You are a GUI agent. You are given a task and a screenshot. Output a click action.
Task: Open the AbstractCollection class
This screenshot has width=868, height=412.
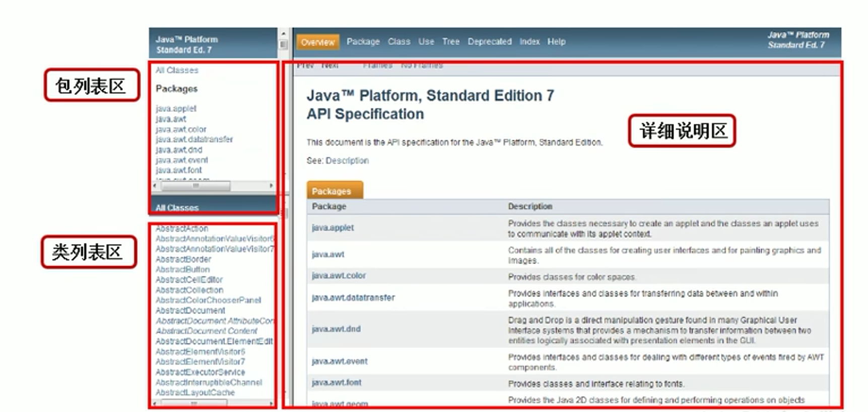[x=189, y=290]
